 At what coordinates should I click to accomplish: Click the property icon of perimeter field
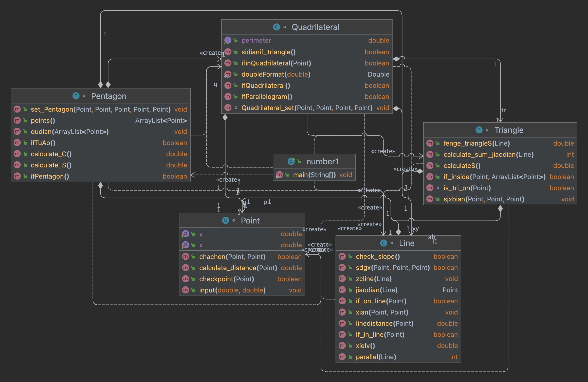click(228, 40)
